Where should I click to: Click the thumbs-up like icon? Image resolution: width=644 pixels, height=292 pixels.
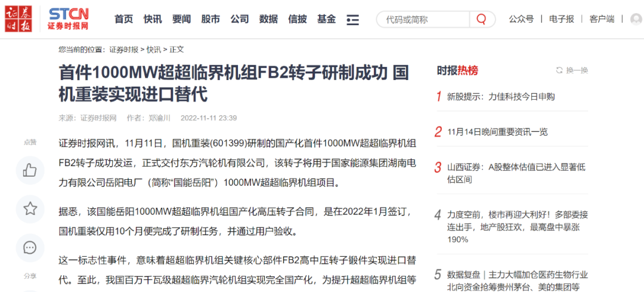tap(30, 170)
